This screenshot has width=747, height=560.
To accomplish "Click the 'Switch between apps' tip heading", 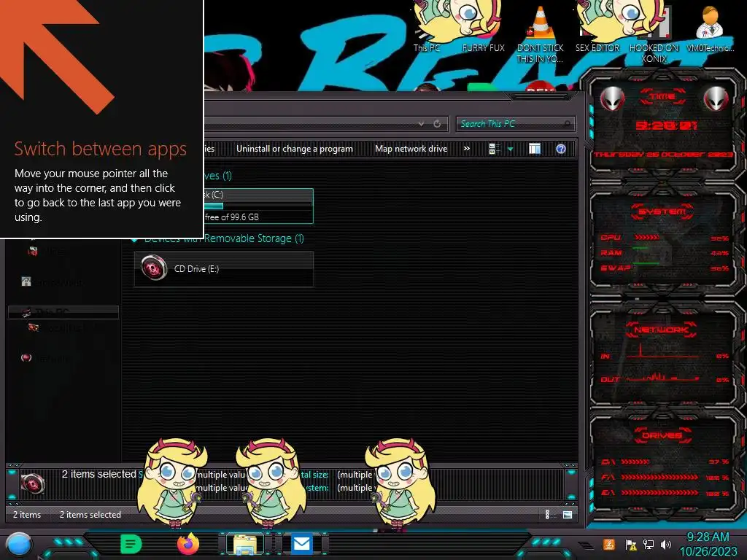I will [x=100, y=149].
